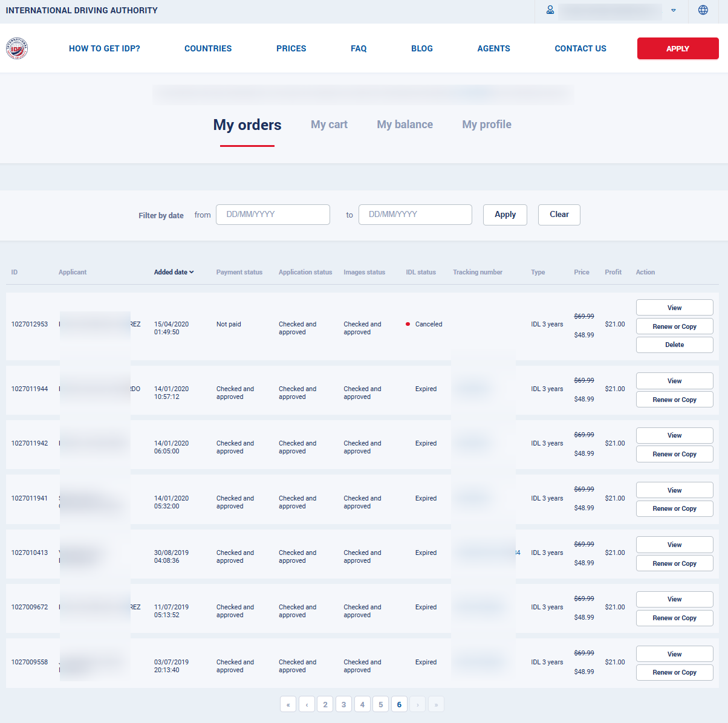Open the My profile tab
Image resolution: width=728 pixels, height=723 pixels.
click(x=487, y=125)
